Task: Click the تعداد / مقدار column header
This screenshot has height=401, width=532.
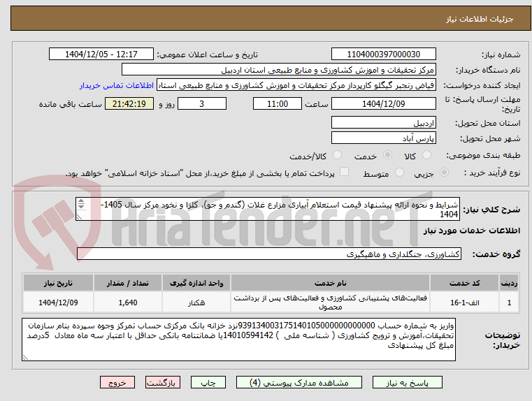Action: 128,283
